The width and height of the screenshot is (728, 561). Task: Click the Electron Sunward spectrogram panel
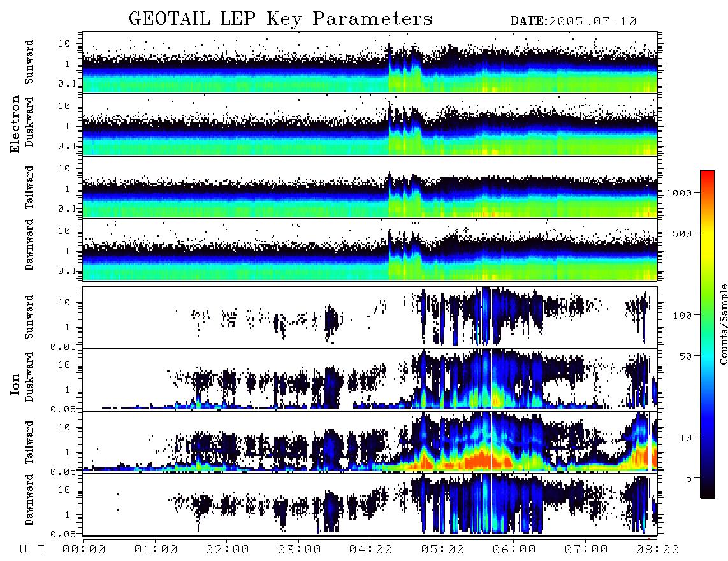[x=370, y=62]
